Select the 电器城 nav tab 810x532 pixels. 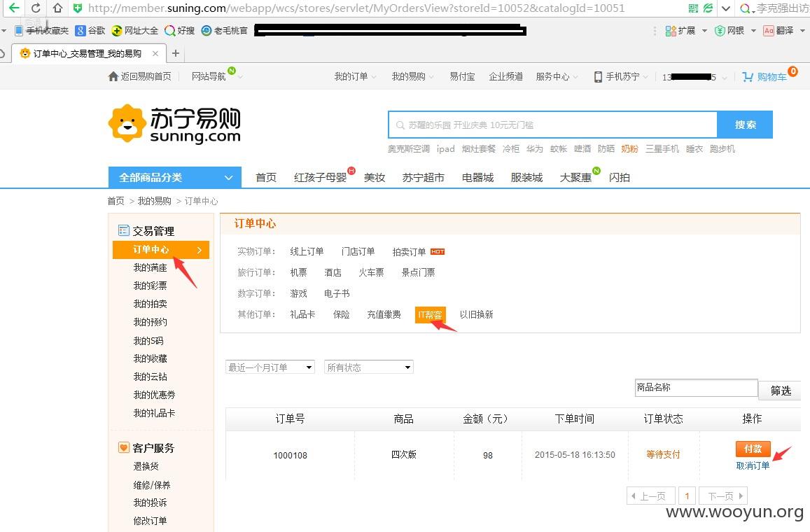477,177
